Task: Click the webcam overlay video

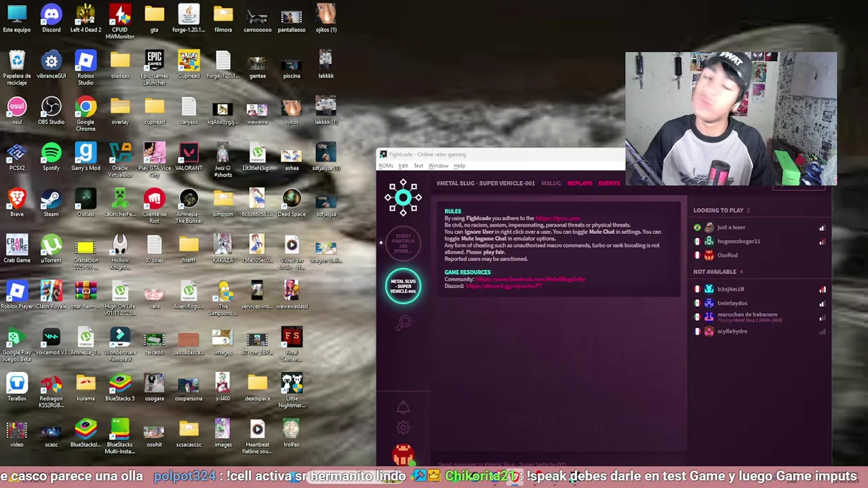Action: pyautogui.click(x=731, y=119)
